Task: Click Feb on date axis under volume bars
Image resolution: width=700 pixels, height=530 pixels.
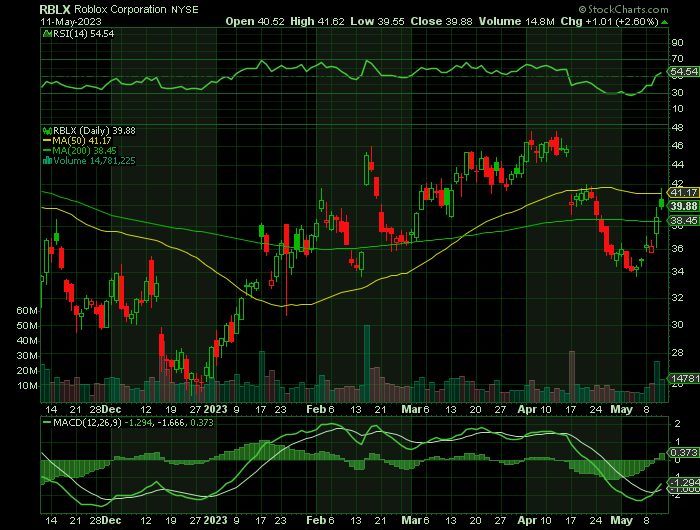Action: (x=316, y=409)
